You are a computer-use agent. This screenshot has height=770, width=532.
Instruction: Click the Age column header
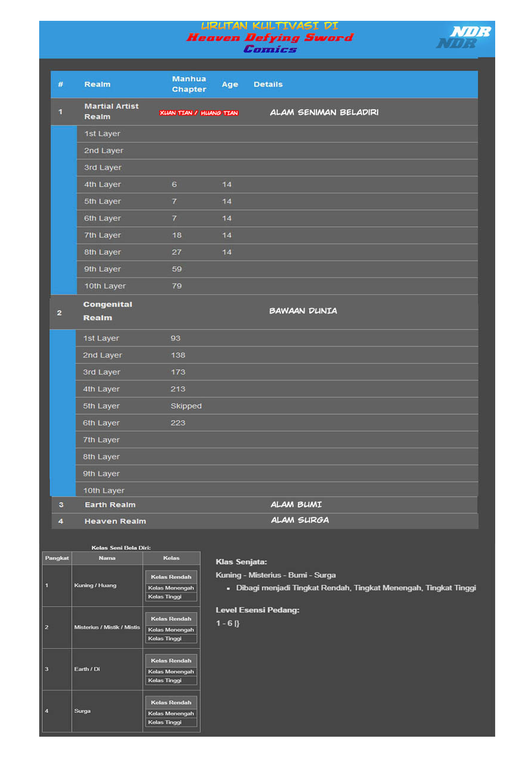(x=230, y=84)
